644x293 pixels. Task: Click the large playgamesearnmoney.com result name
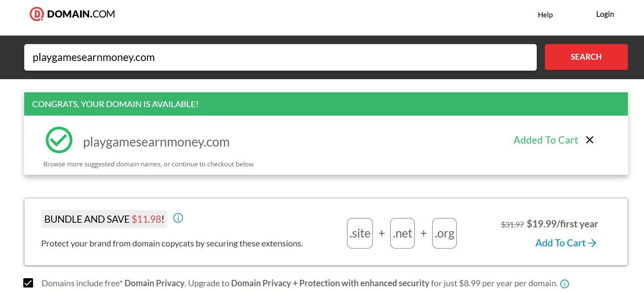pos(156,142)
